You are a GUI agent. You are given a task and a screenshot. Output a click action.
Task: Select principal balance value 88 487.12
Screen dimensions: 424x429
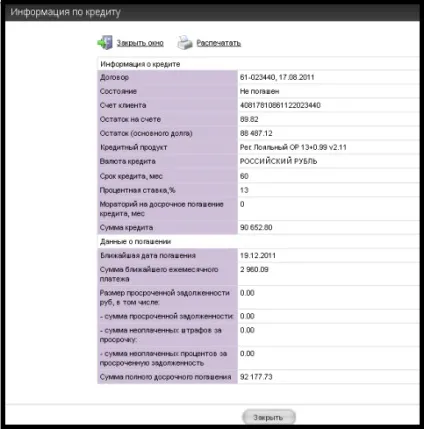click(x=256, y=133)
